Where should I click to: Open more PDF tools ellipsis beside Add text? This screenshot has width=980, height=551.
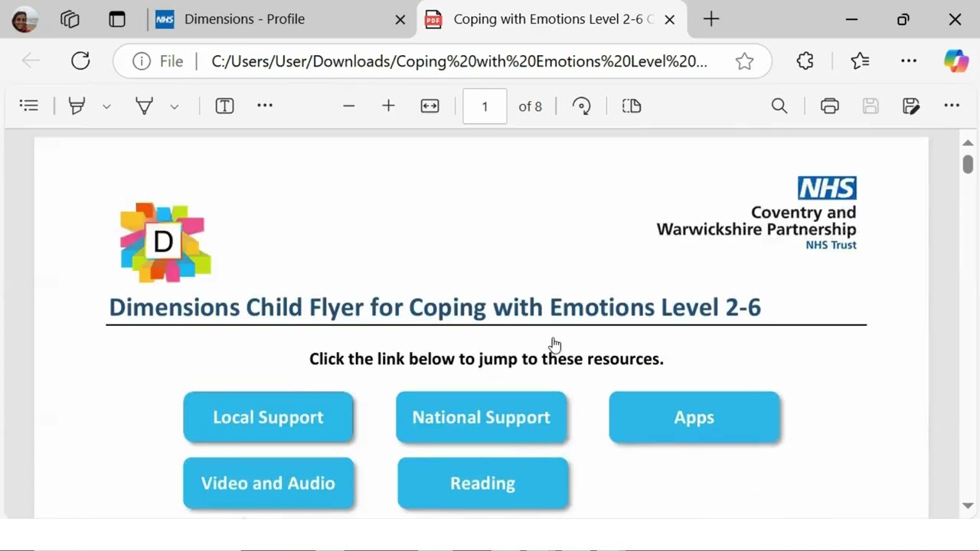(265, 106)
